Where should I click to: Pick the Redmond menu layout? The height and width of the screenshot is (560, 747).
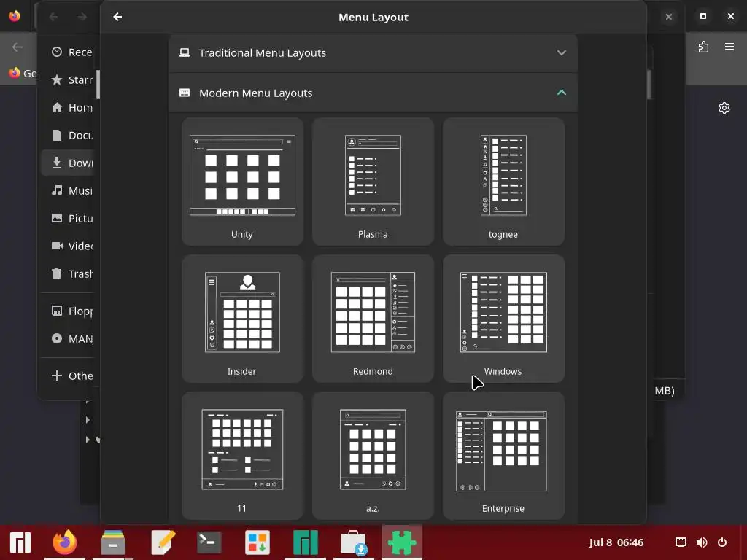[x=373, y=319]
